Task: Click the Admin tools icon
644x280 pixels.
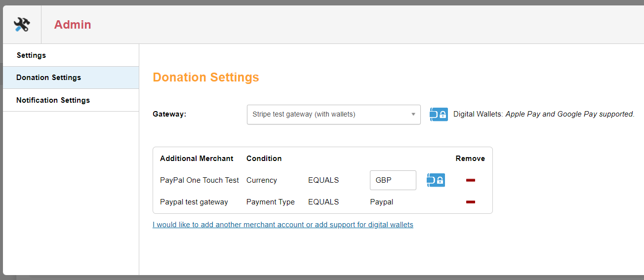Action: tap(22, 25)
